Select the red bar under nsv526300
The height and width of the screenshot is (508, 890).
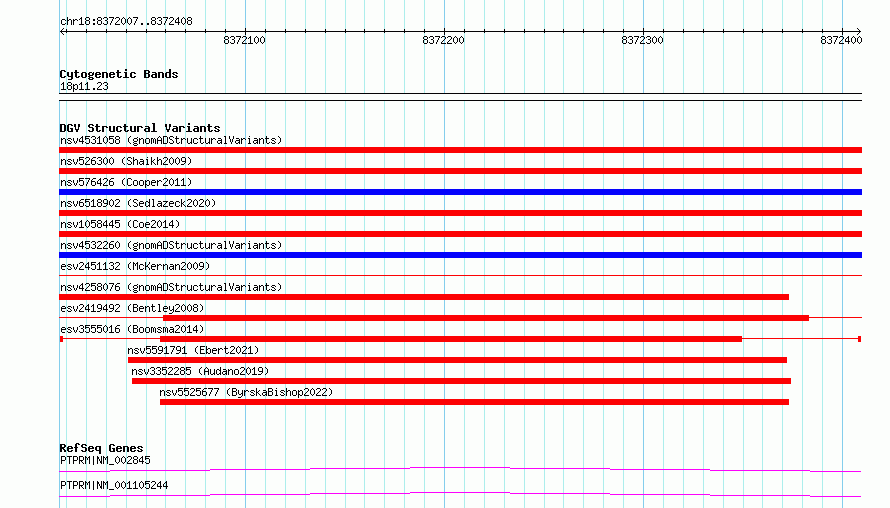coord(460,171)
